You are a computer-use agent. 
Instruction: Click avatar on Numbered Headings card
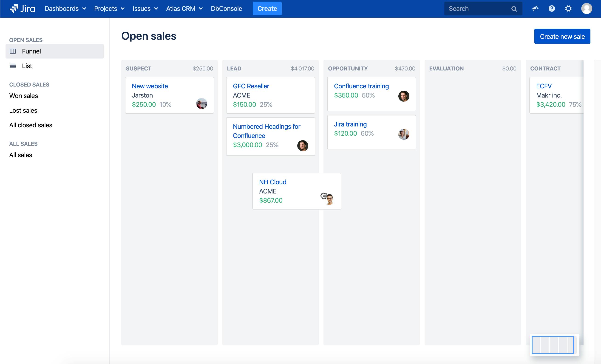[302, 146]
